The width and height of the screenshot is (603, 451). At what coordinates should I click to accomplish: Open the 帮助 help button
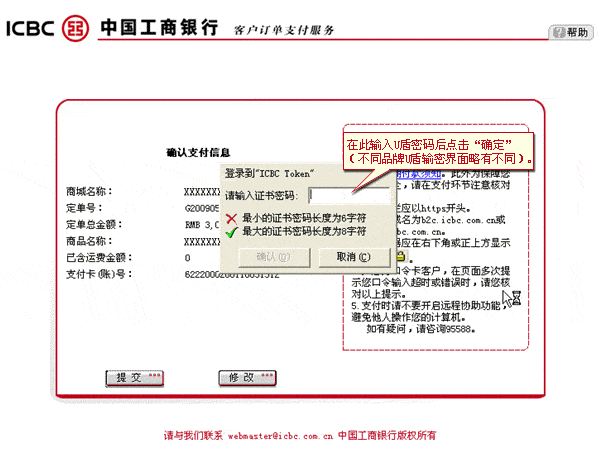[x=570, y=32]
